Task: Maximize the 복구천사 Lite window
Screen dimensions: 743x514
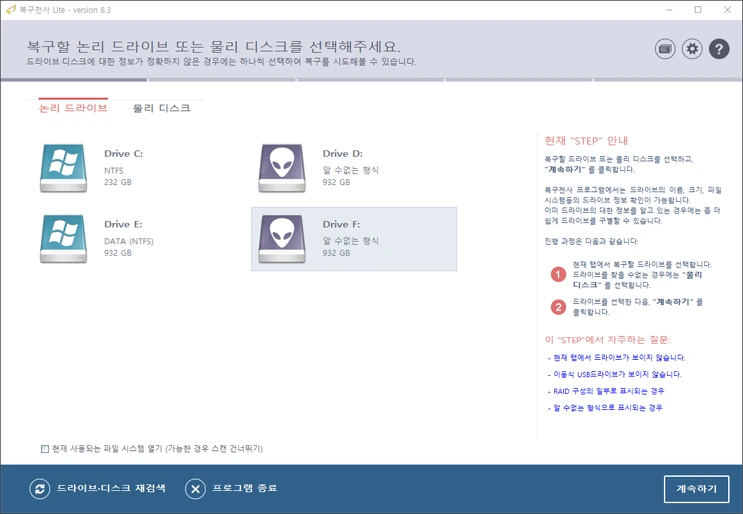Action: pyautogui.click(x=698, y=9)
